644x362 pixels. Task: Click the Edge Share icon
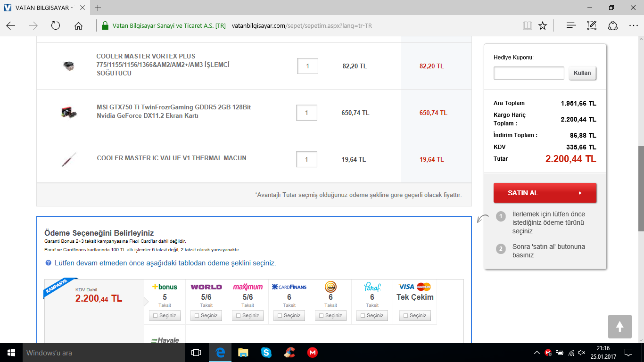[613, 25]
